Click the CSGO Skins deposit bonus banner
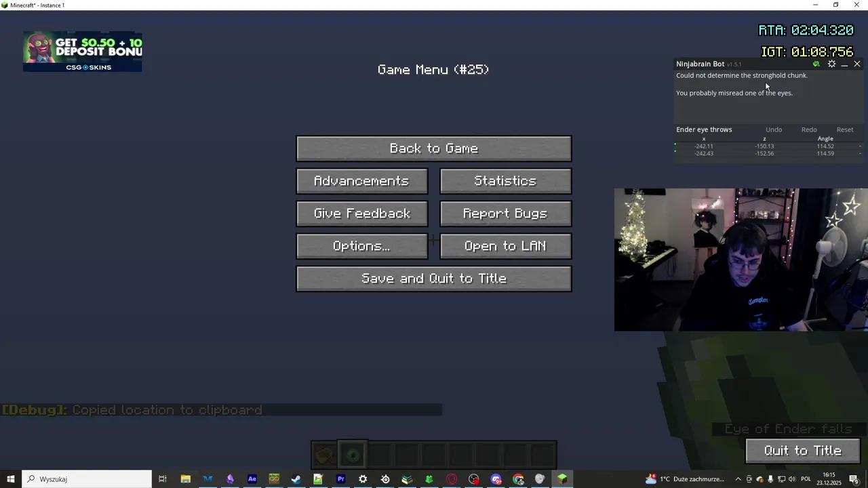The height and width of the screenshot is (488, 868). [x=83, y=52]
